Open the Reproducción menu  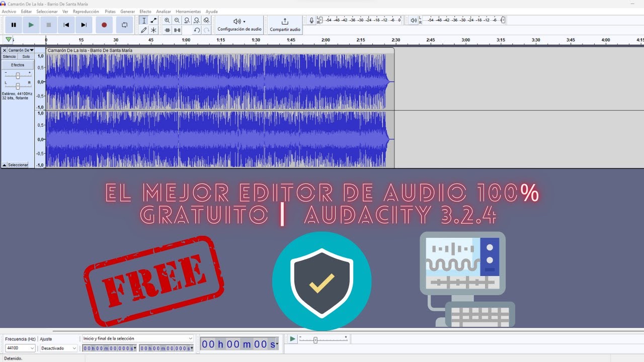click(x=86, y=11)
